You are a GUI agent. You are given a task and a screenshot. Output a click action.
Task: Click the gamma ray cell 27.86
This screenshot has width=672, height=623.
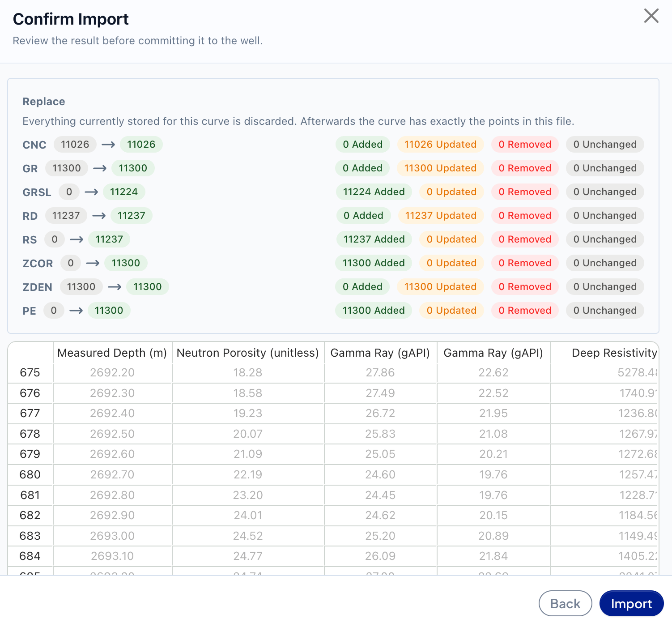click(380, 372)
